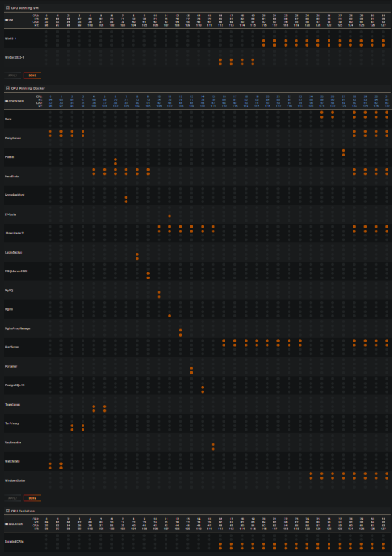Image resolution: width=392 pixels, height=556 pixels.
Task: Click the Portainer container name
Action: click(11, 366)
